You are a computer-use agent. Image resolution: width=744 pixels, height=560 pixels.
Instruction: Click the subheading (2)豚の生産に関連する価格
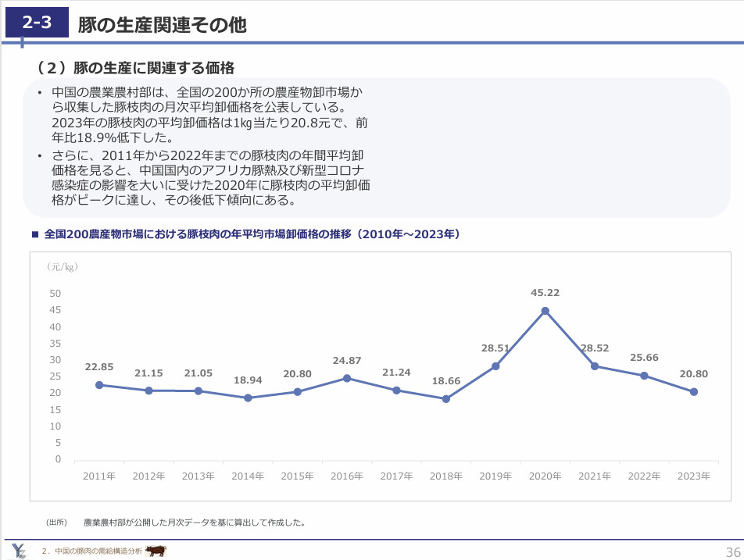134,68
